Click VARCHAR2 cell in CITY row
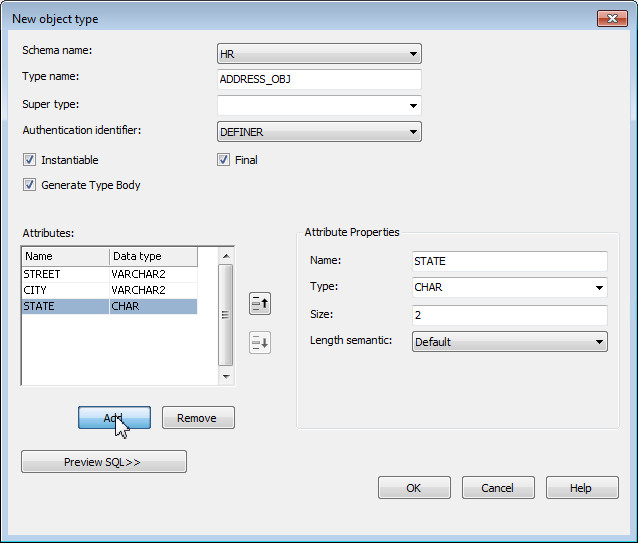 pyautogui.click(x=153, y=290)
